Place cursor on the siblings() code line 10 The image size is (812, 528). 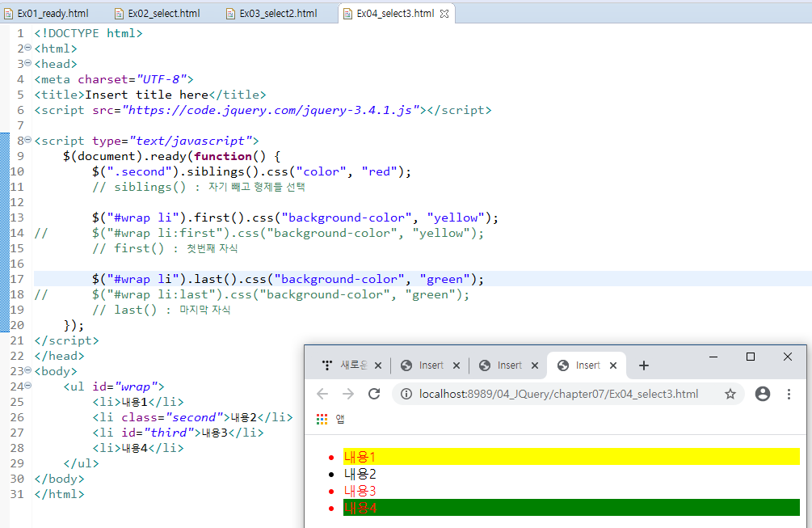[251, 171]
